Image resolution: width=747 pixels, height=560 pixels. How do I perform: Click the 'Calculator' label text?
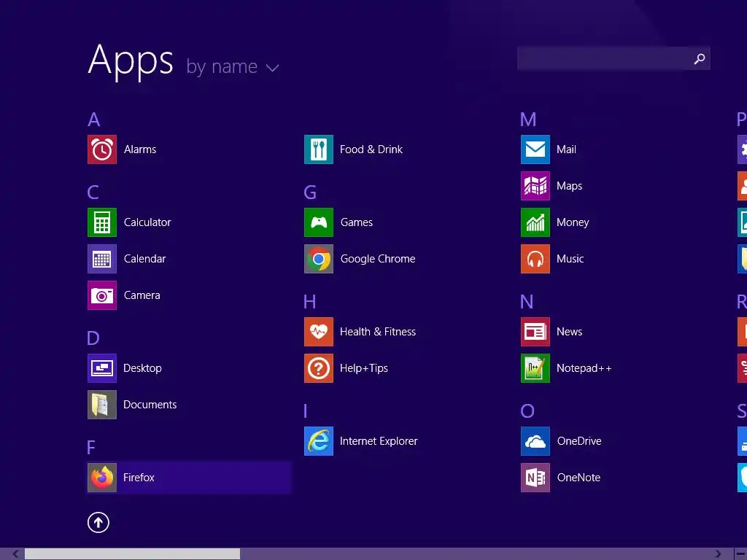(x=147, y=222)
